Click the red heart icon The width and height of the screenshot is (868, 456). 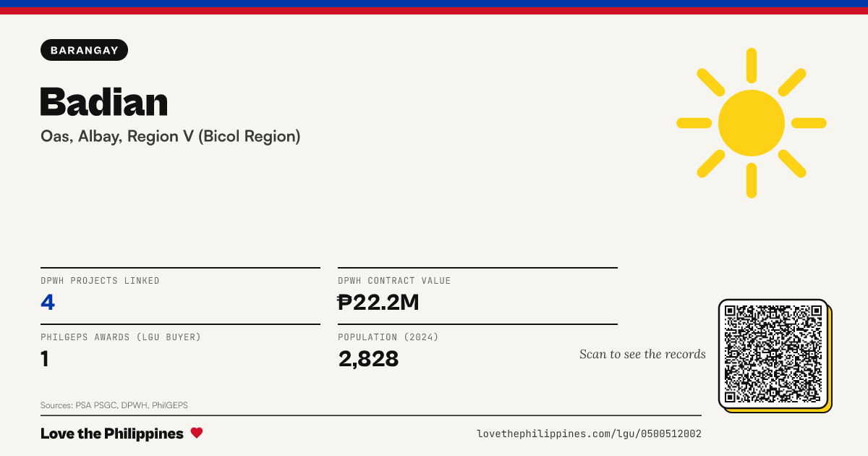(197, 433)
